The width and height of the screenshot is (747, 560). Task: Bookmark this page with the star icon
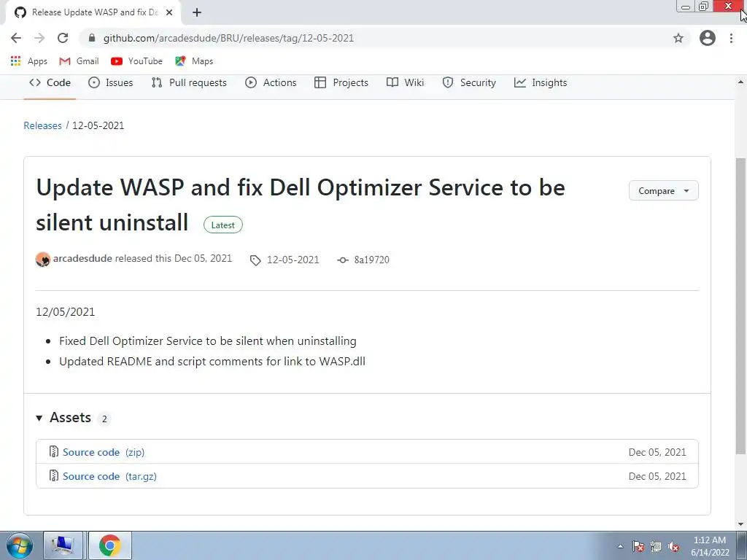678,38
